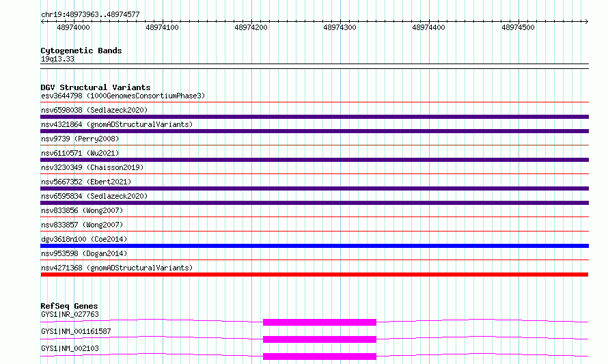Open transcript GYS1|NM_002103 label
The width and height of the screenshot is (608, 364).
click(70, 348)
